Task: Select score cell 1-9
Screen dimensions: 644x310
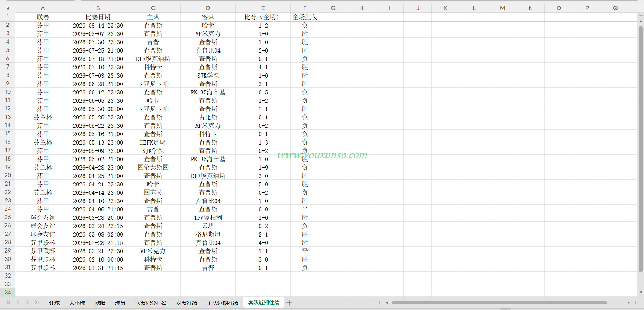Action: pos(263,168)
